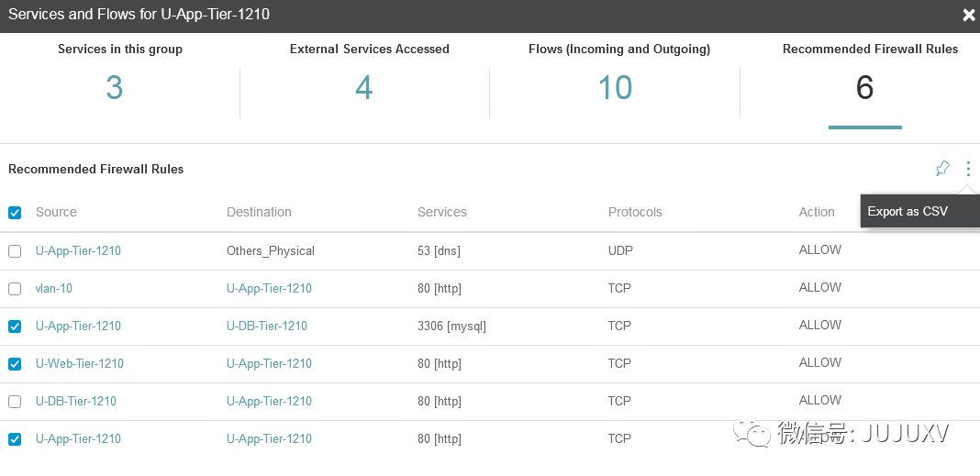Check the Others_Physical DNS rule checkbox
The height and width of the screenshot is (476, 980).
click(15, 251)
